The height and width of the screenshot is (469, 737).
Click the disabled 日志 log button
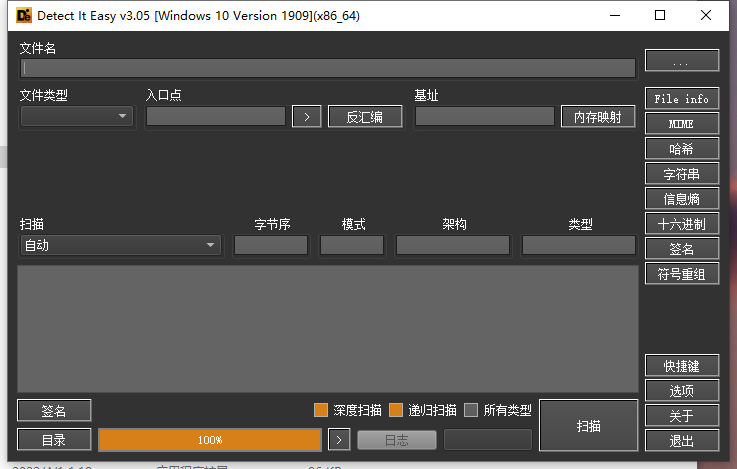point(397,440)
